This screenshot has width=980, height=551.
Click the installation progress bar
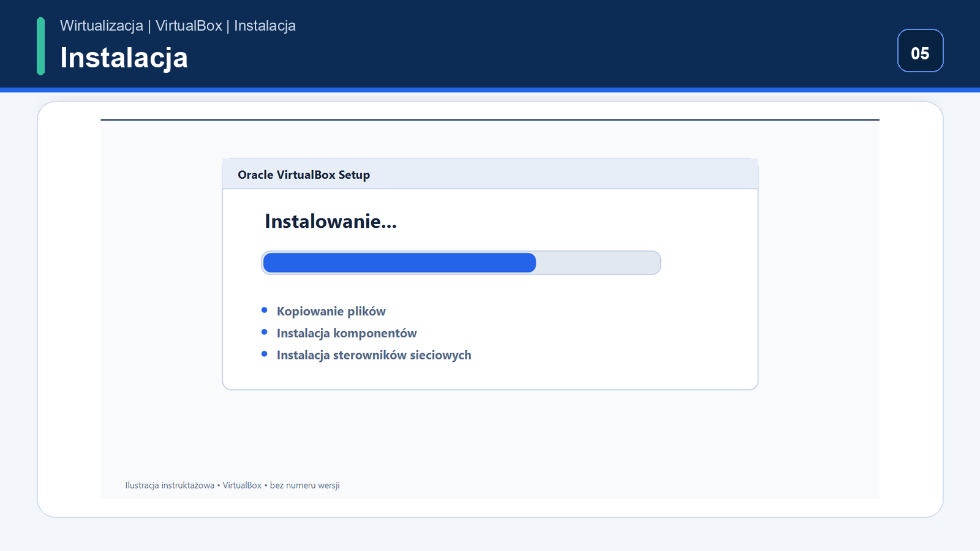(461, 263)
